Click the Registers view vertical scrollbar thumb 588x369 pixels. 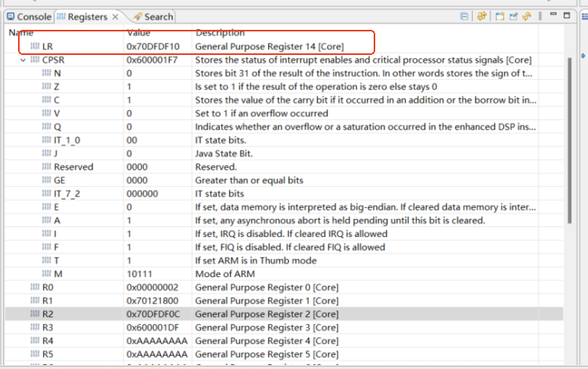click(569, 141)
